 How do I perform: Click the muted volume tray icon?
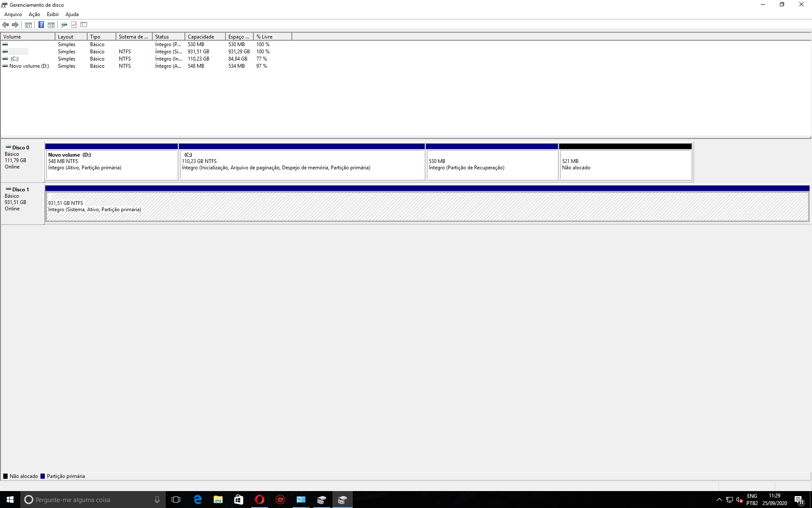click(x=740, y=500)
